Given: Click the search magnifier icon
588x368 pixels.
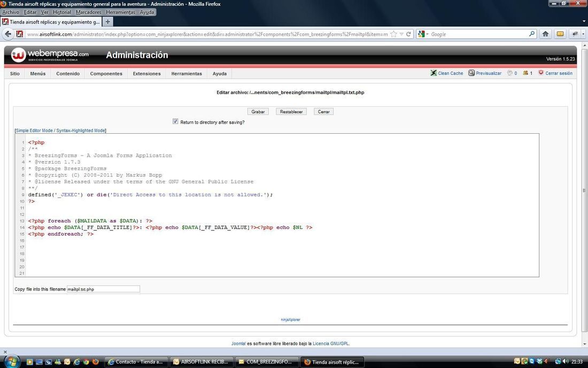Looking at the screenshot, I should pos(532,34).
